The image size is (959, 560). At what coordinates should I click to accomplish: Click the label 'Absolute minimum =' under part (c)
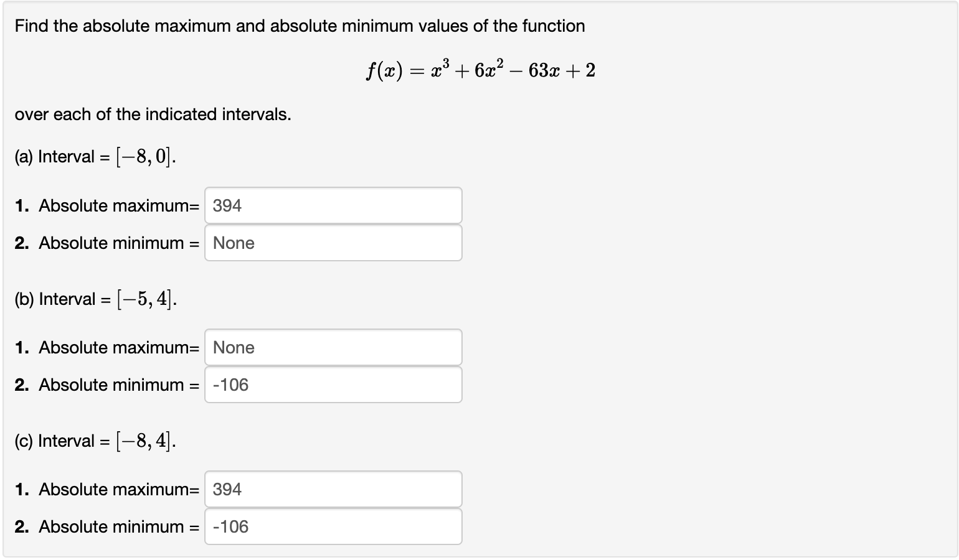(118, 526)
